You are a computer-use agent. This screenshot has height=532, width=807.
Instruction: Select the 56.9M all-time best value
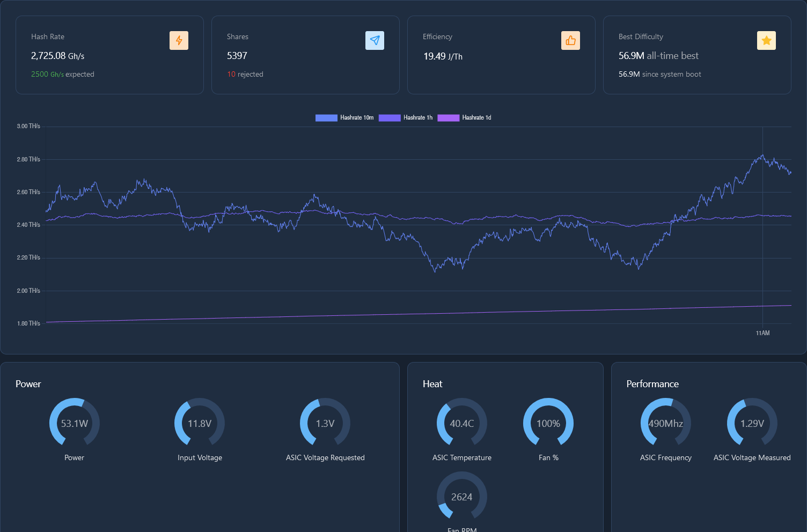tap(658, 56)
